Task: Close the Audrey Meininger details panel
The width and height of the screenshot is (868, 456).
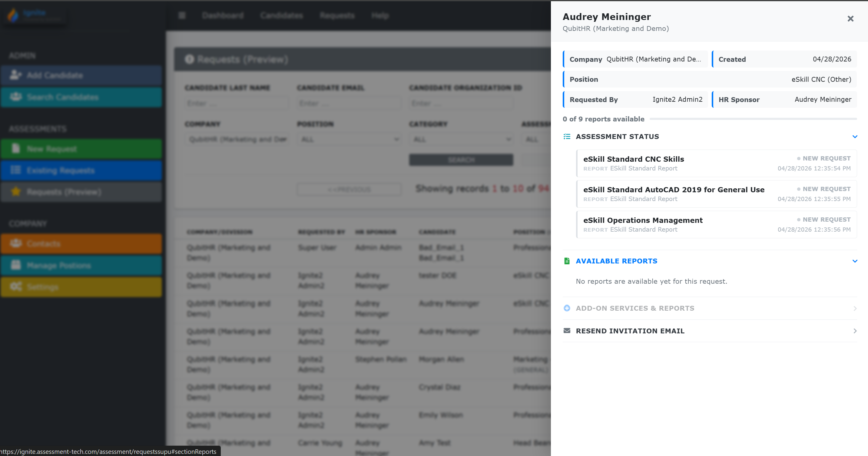Action: click(x=850, y=19)
